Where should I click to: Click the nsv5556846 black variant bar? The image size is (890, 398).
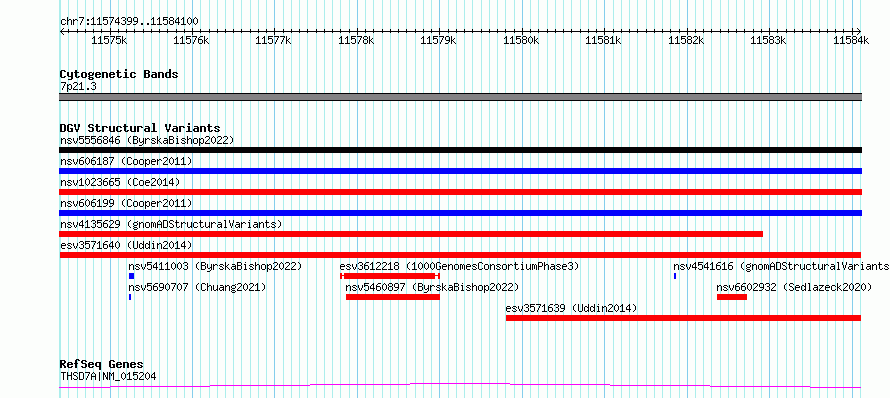click(x=460, y=150)
